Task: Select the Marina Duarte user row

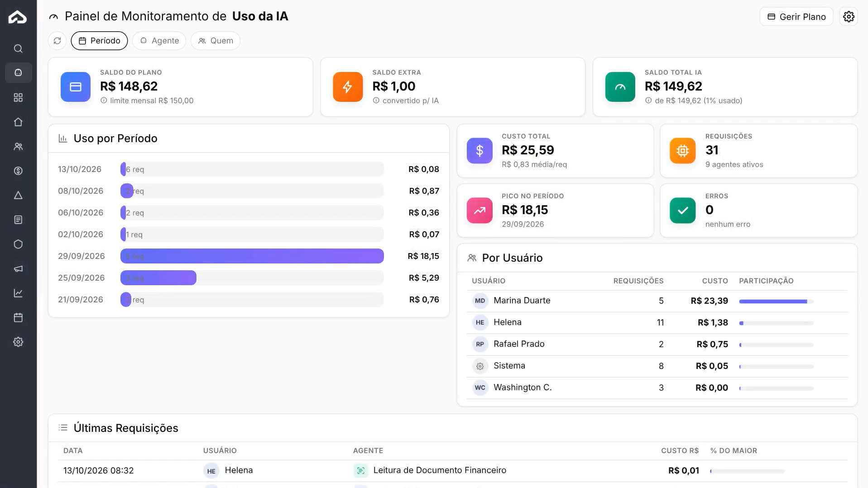Action: point(657,301)
